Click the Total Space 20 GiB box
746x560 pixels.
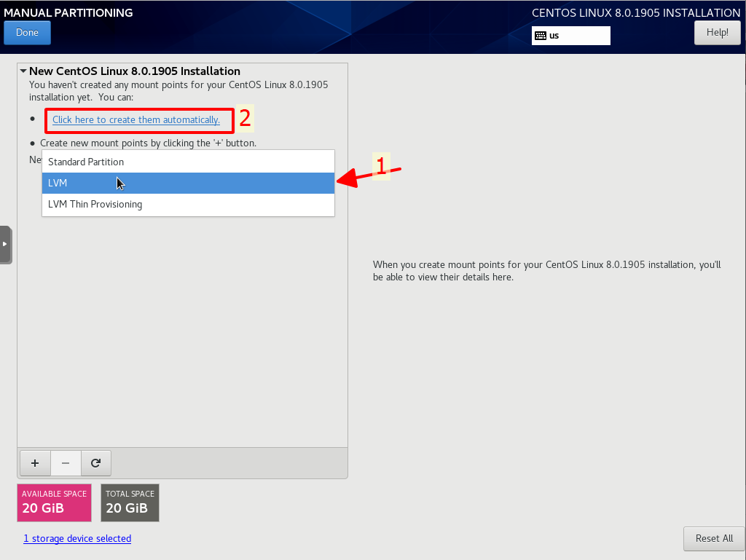click(x=130, y=503)
